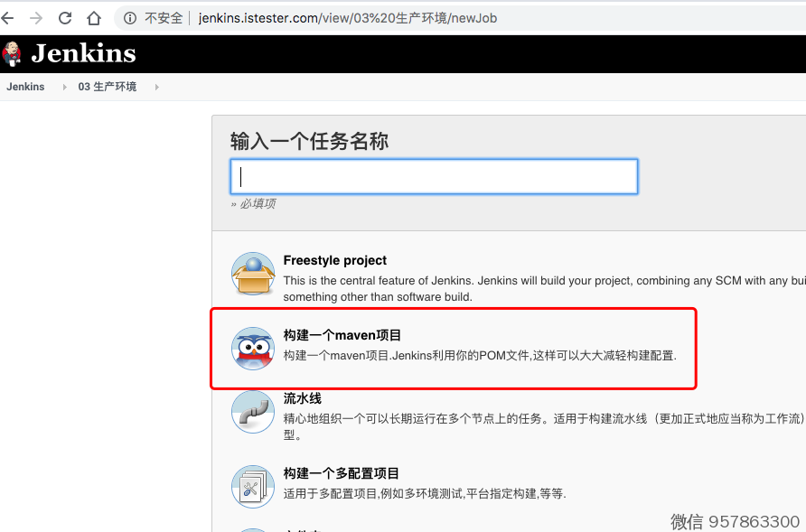Choose the Freestyle project title
The image size is (806, 532).
coord(334,260)
